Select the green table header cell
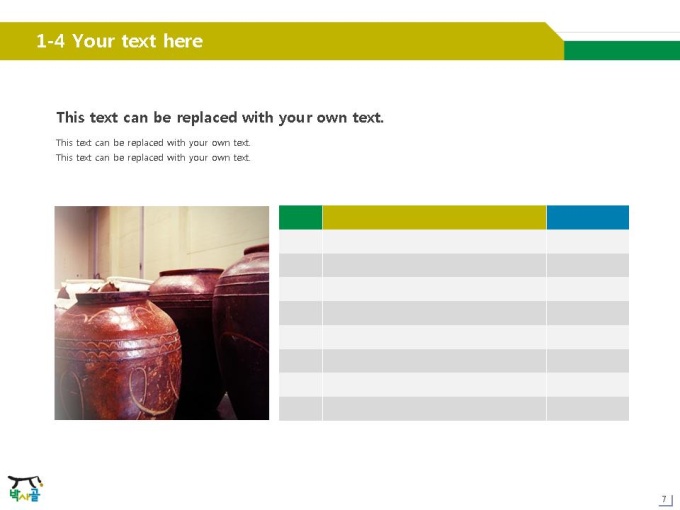680x510 pixels. tap(301, 217)
